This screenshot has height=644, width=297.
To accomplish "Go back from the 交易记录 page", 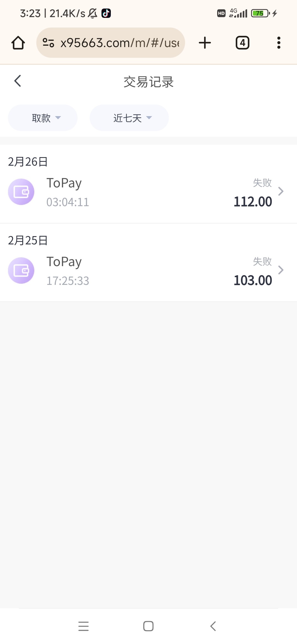I will click(x=18, y=81).
